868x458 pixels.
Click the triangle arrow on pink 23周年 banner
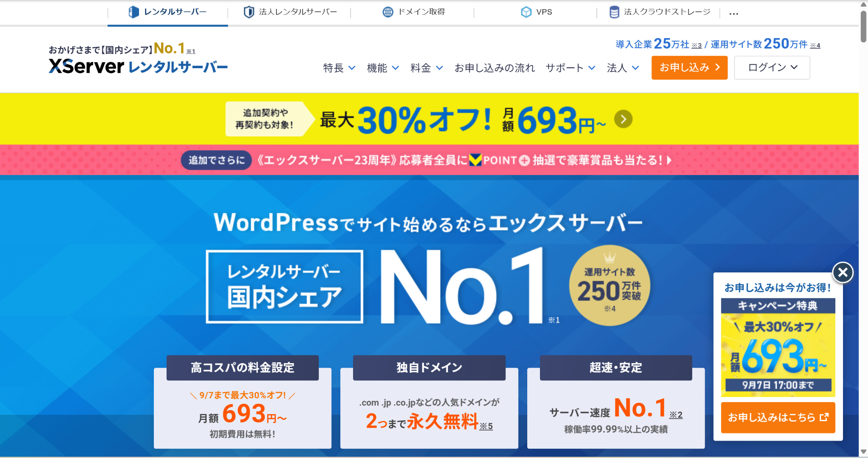tap(669, 160)
